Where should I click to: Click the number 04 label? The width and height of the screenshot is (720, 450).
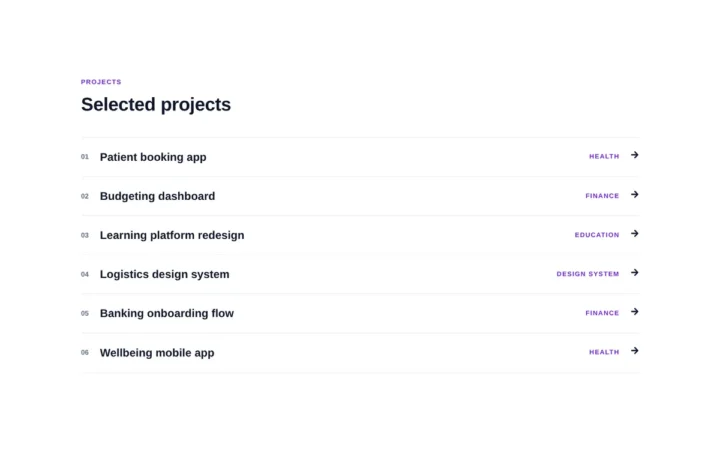pos(85,274)
